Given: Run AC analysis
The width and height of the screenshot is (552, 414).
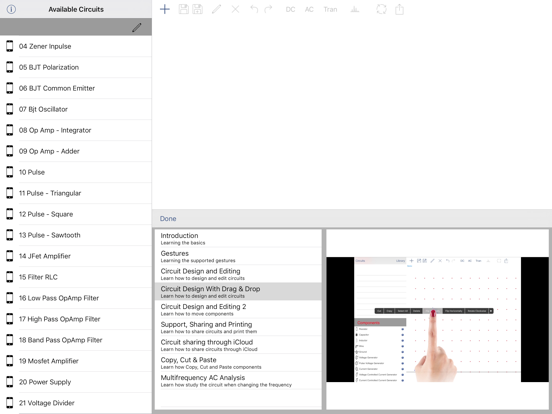Looking at the screenshot, I should pyautogui.click(x=309, y=10).
